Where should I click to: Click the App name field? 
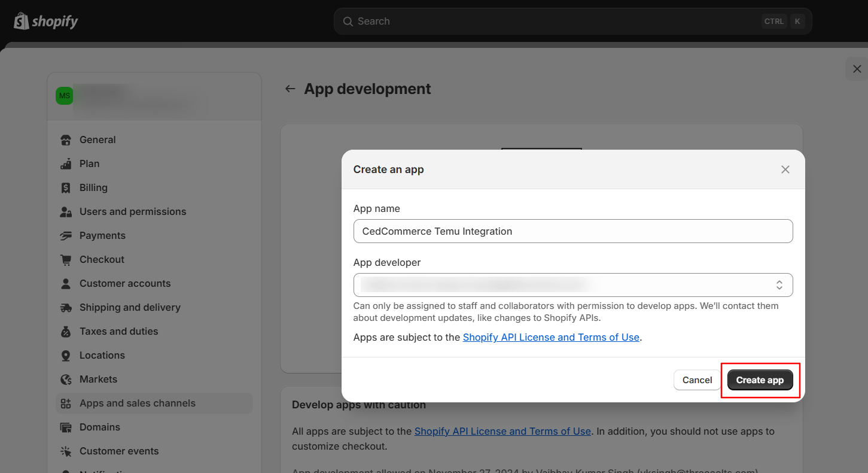click(573, 231)
